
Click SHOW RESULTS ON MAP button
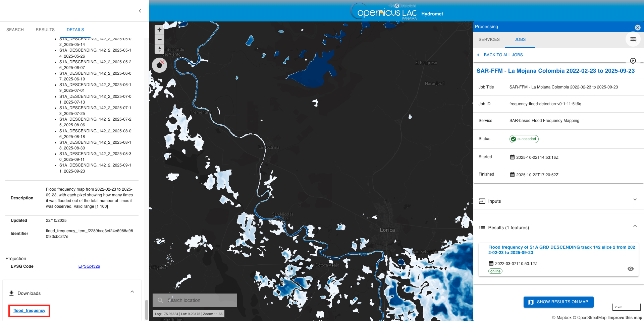tap(558, 302)
